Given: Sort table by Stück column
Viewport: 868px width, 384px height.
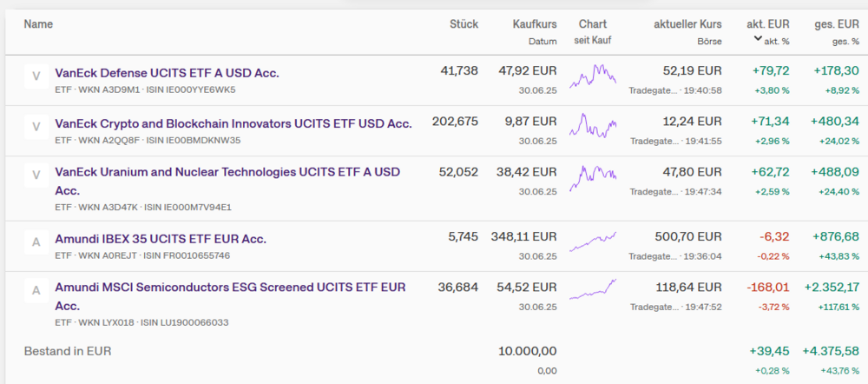Looking at the screenshot, I should (464, 24).
